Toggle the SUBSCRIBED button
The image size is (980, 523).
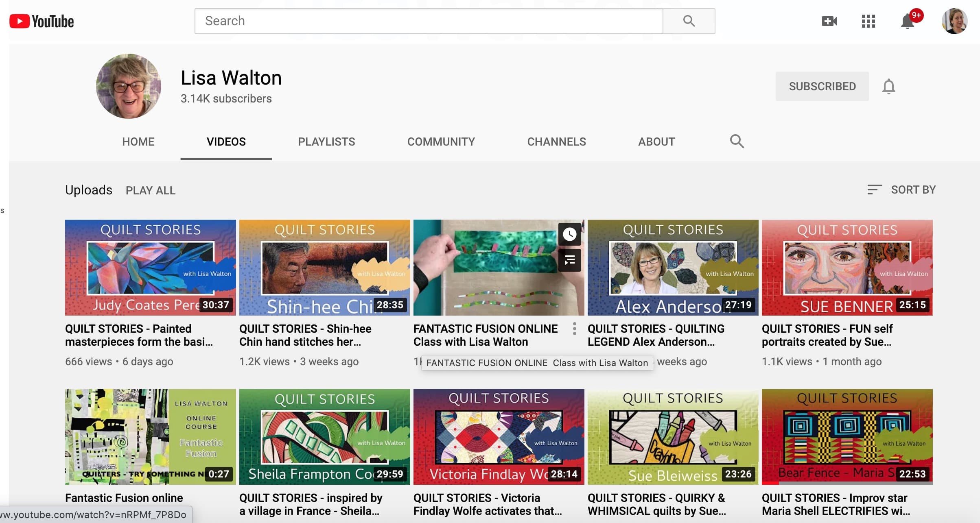tap(822, 86)
